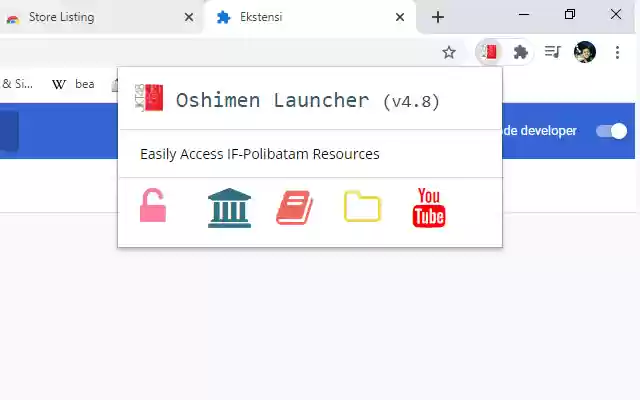640x400 pixels.
Task: Open a new browser tab
Action: pyautogui.click(x=438, y=17)
